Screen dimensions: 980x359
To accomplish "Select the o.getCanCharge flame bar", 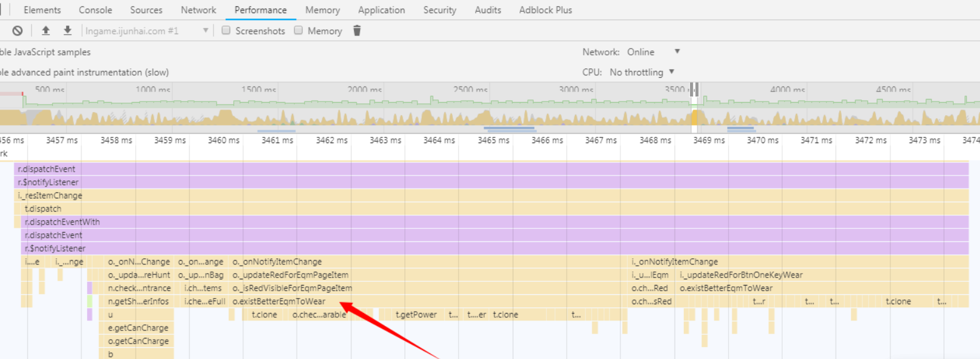I will 138,341.
